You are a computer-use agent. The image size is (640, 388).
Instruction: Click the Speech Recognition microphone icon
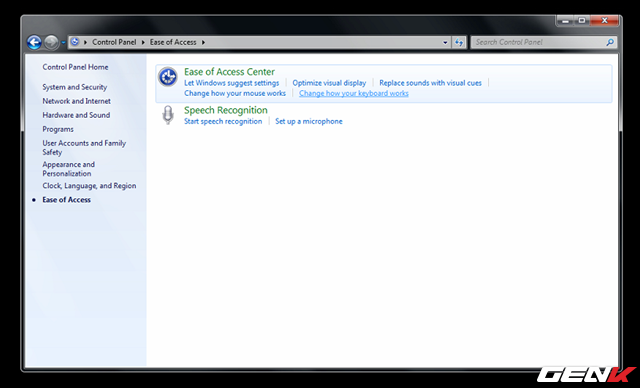tap(168, 115)
